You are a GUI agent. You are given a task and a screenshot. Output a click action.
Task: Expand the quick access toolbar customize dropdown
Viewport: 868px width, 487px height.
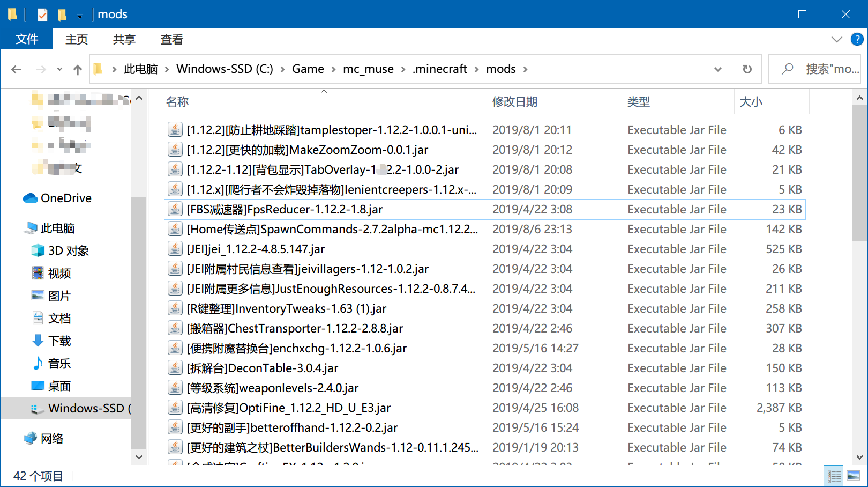(x=79, y=16)
